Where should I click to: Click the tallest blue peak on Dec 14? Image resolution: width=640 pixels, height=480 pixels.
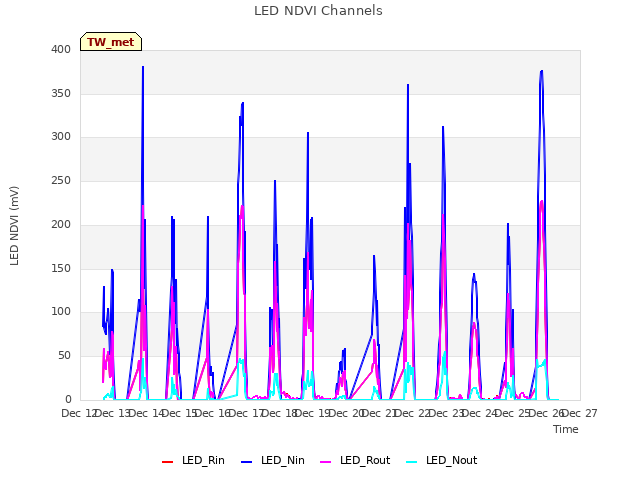[x=143, y=67]
